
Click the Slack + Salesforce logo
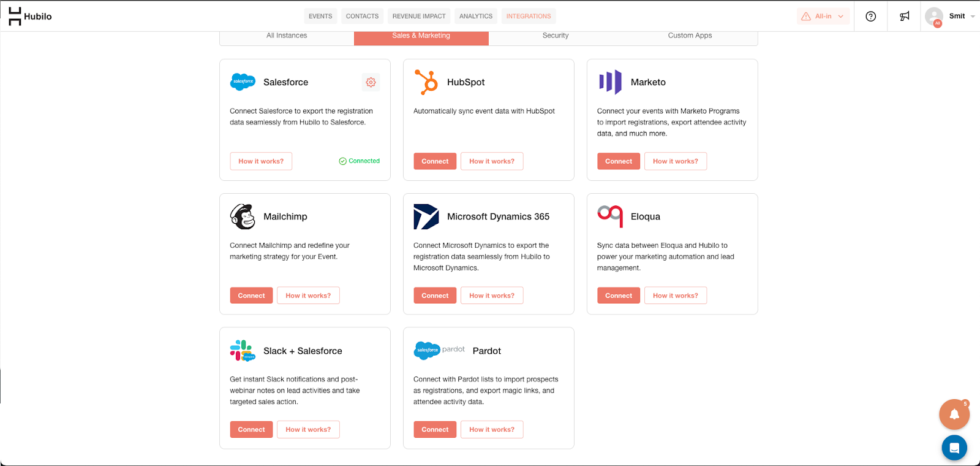point(243,351)
